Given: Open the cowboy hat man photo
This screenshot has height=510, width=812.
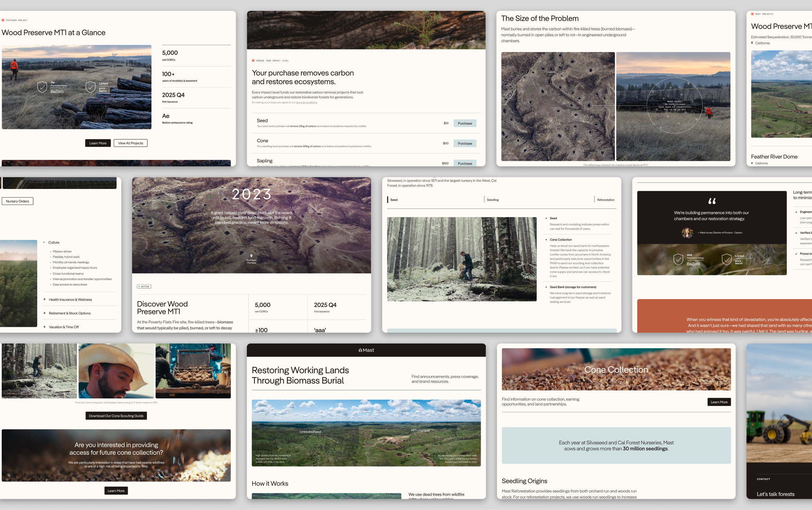Looking at the screenshot, I should tap(116, 371).
